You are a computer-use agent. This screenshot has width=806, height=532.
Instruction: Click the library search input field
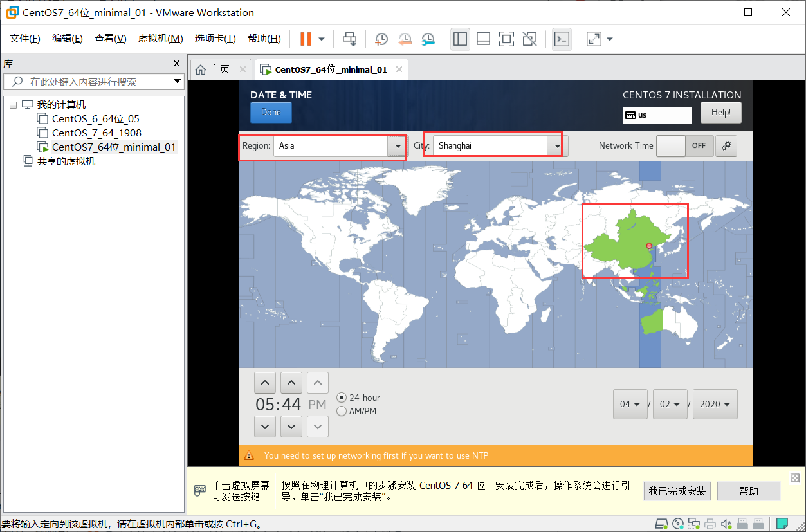point(94,82)
